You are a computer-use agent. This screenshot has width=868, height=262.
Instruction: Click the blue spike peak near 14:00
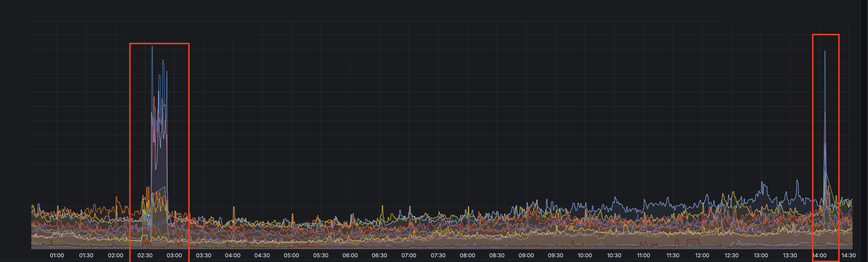[825, 51]
